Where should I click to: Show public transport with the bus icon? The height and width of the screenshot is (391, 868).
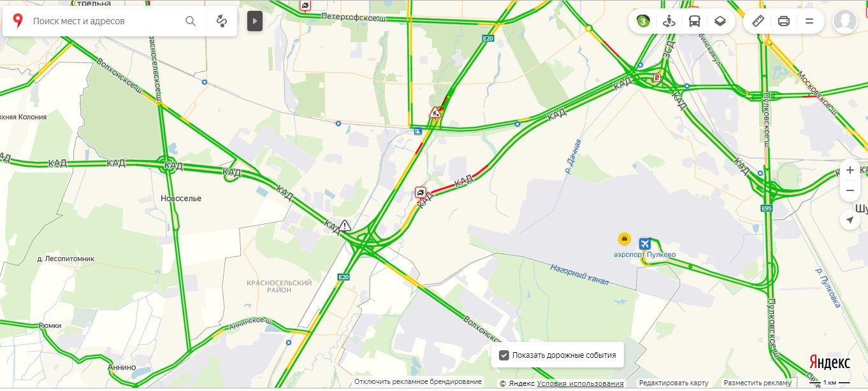tap(694, 21)
